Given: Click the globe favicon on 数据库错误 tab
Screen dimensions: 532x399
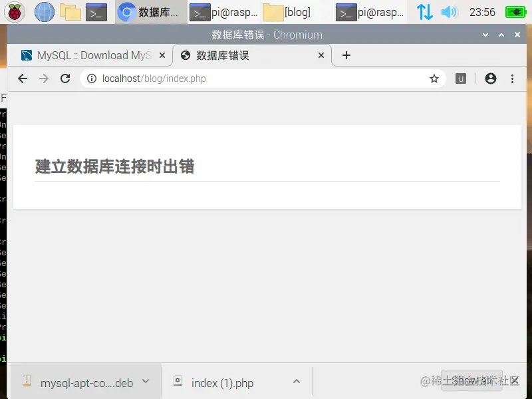Looking at the screenshot, I should click(186, 55).
